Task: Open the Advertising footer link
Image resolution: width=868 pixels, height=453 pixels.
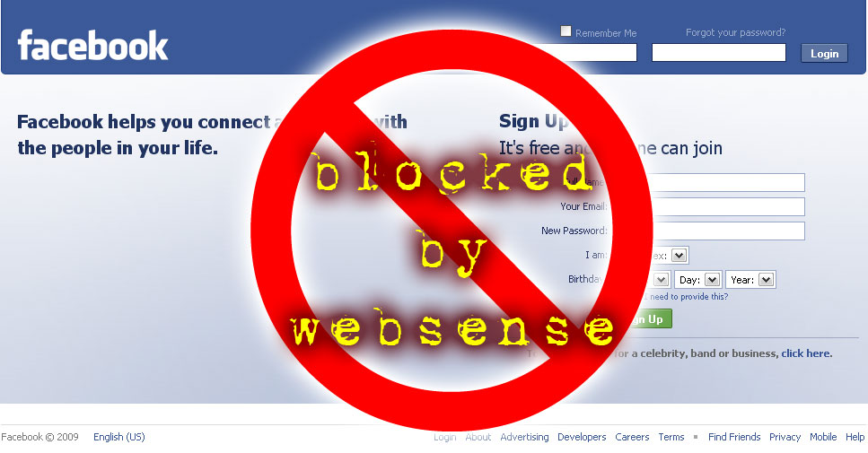Action: tap(524, 437)
